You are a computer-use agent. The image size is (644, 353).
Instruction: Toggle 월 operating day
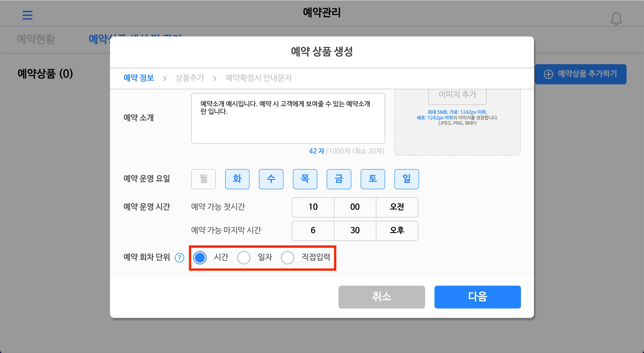click(x=203, y=179)
